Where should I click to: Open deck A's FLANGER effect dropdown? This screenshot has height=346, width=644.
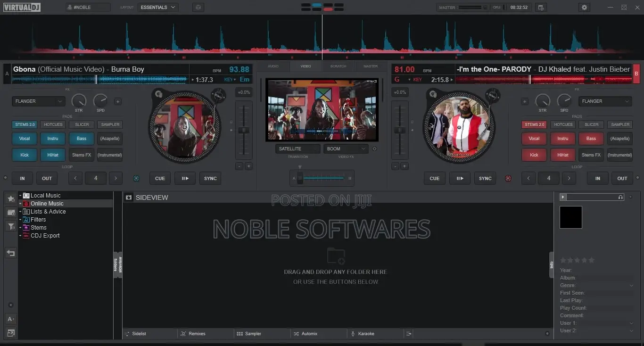click(x=39, y=101)
